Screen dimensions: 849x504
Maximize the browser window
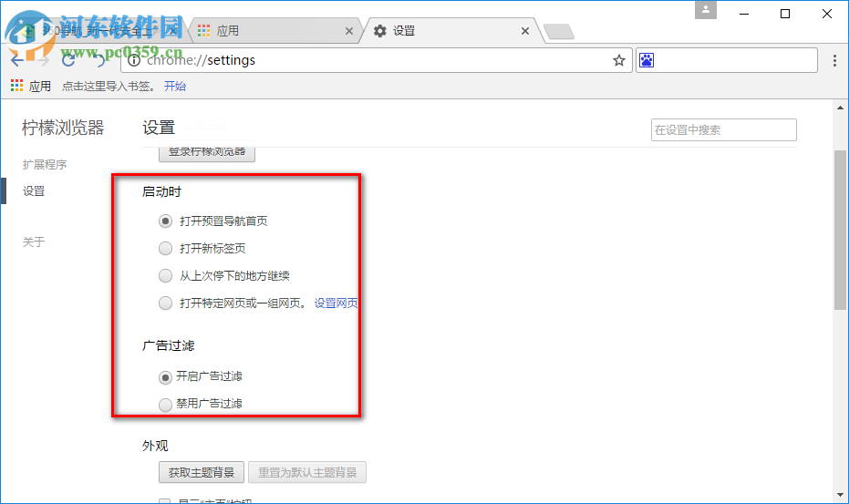coord(785,14)
